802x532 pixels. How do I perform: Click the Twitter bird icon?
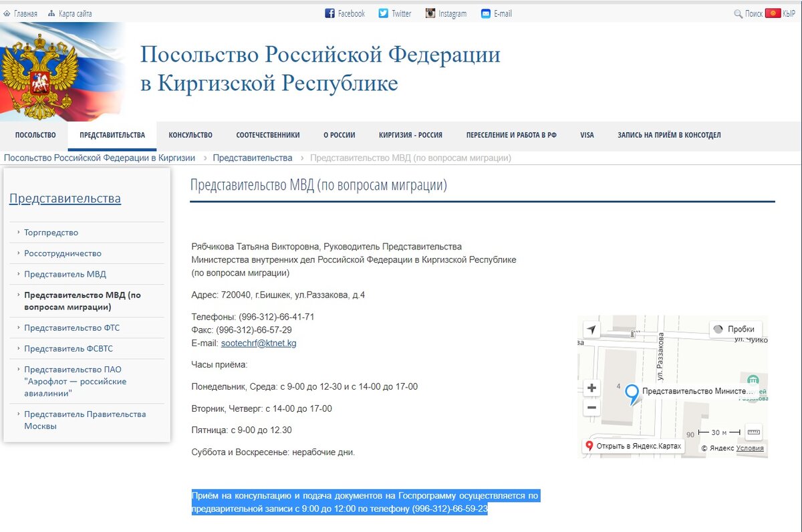click(383, 13)
